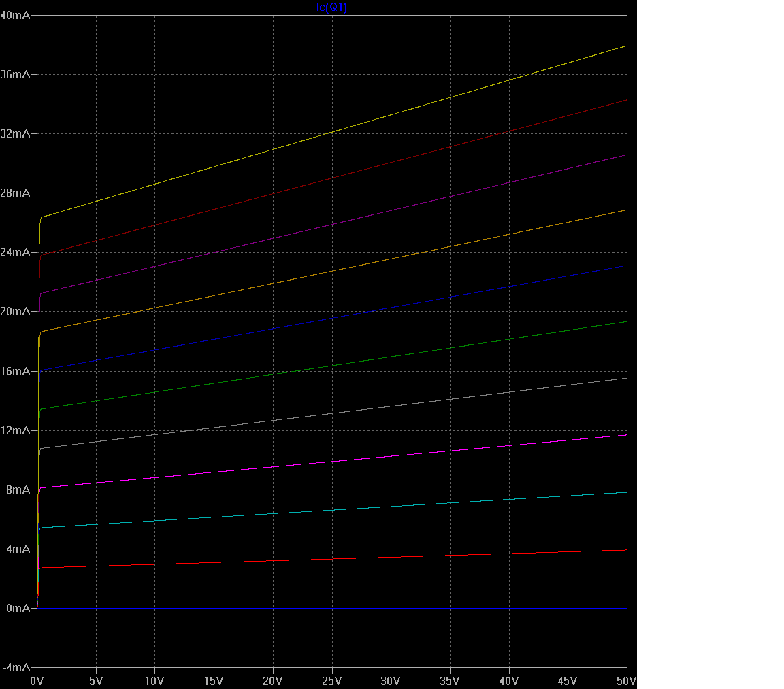
Task: Click the 0V horizontal axis label
Action: point(37,681)
